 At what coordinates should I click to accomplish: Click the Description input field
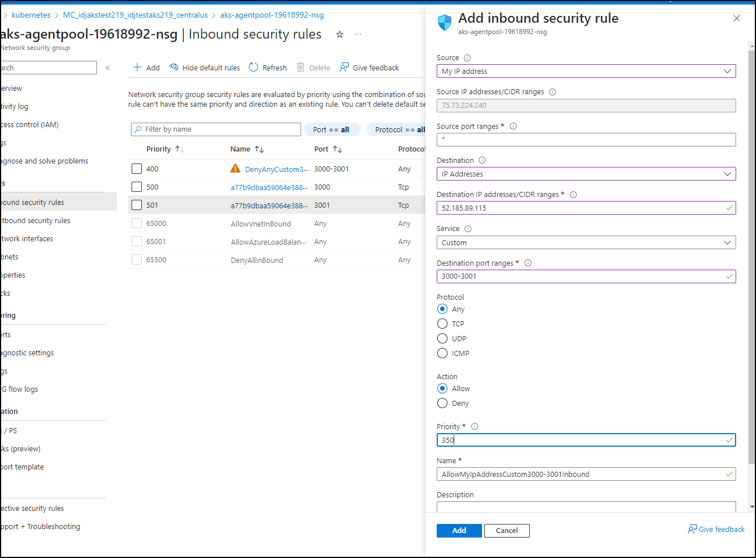[x=586, y=507]
